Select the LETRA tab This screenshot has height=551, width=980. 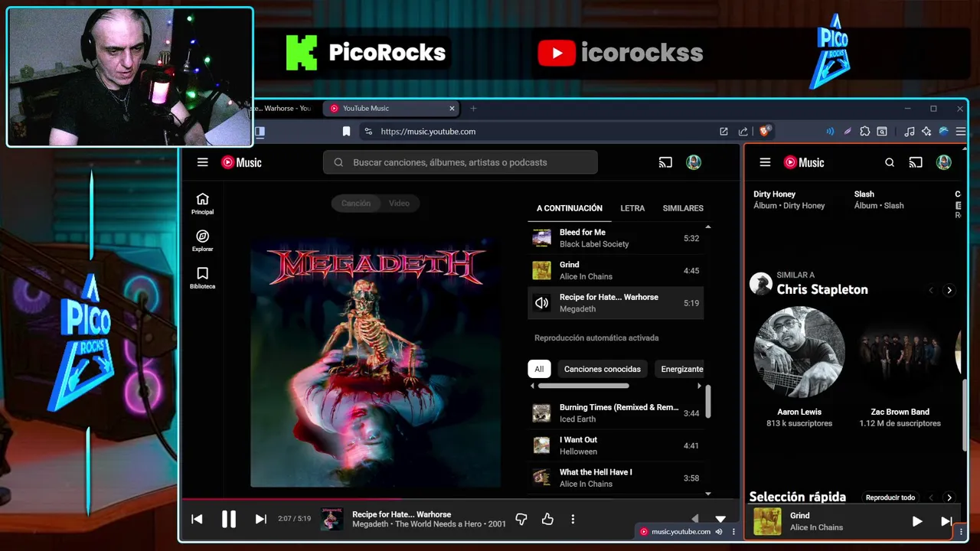click(x=632, y=208)
